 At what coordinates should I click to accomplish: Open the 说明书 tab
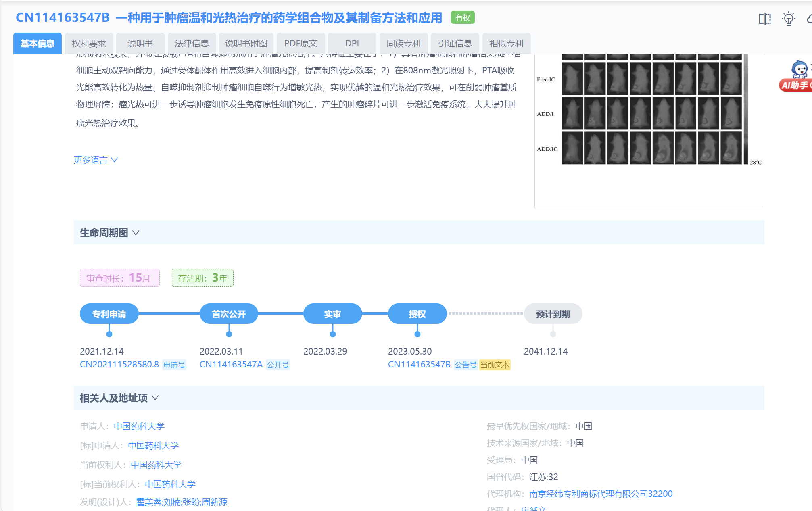tap(140, 43)
